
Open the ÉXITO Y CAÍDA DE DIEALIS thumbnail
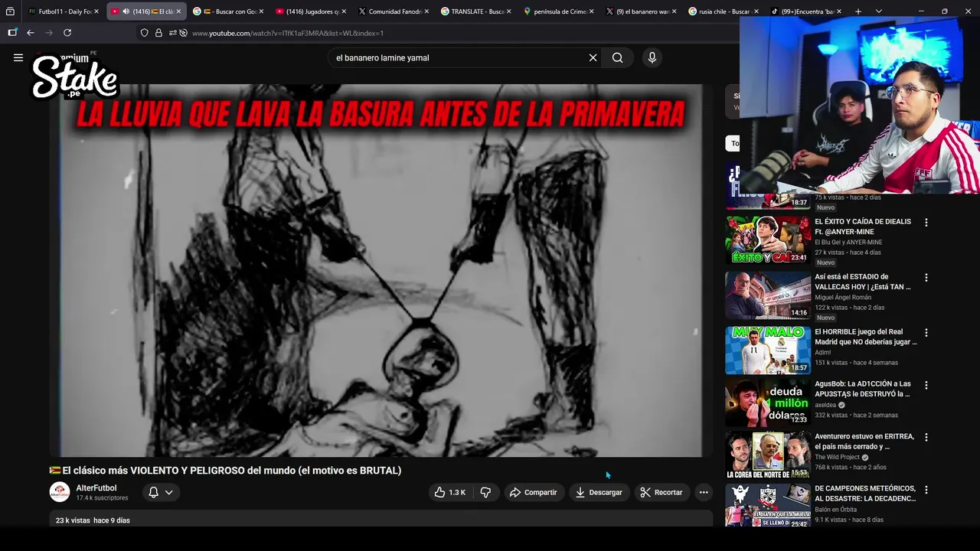click(x=768, y=240)
